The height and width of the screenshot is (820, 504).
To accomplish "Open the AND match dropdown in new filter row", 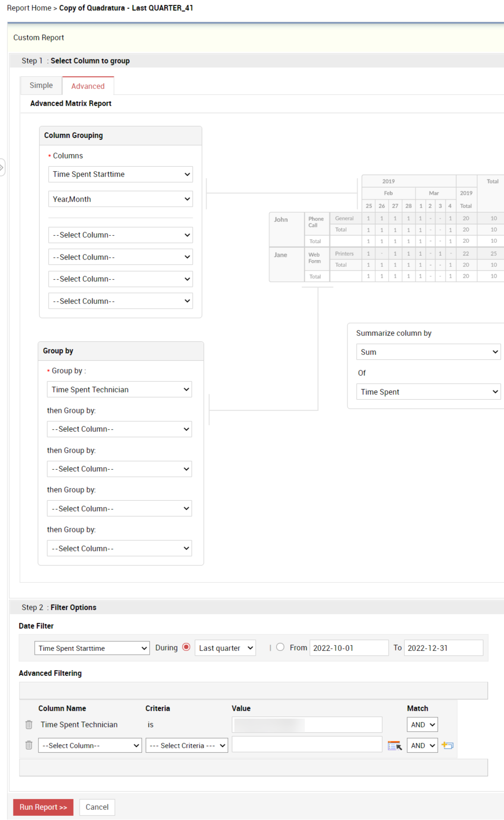I will [x=422, y=745].
